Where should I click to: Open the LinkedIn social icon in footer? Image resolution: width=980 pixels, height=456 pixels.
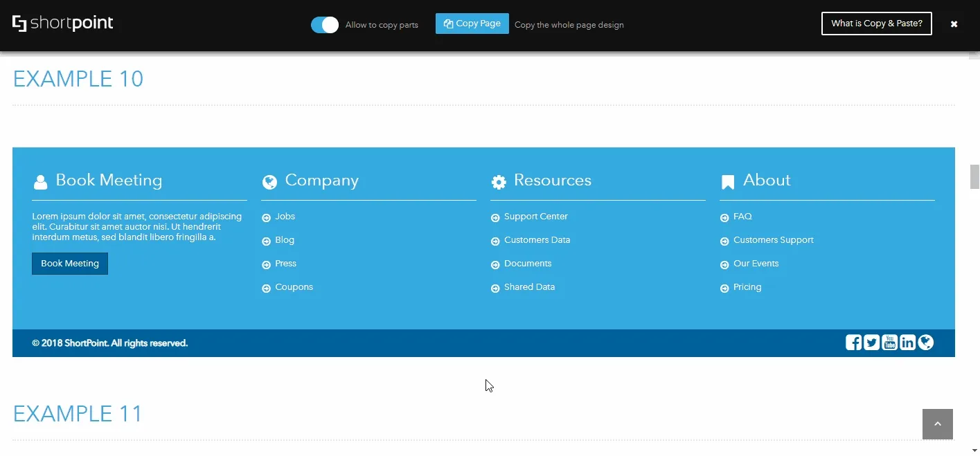click(x=907, y=343)
